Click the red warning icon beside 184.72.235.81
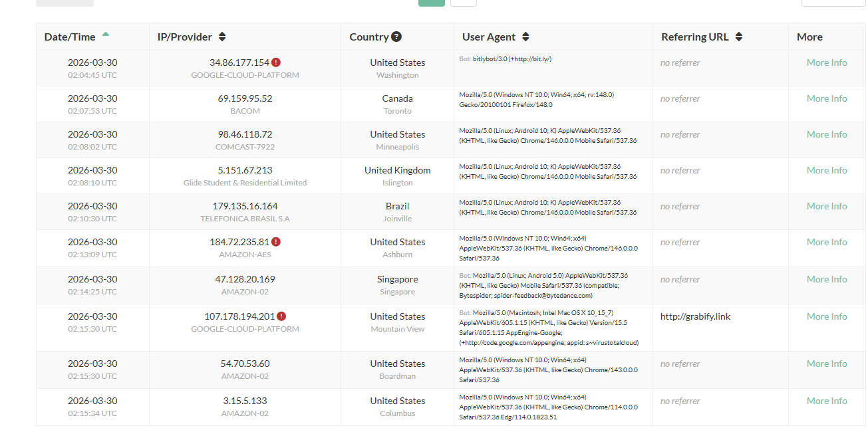 click(x=276, y=242)
